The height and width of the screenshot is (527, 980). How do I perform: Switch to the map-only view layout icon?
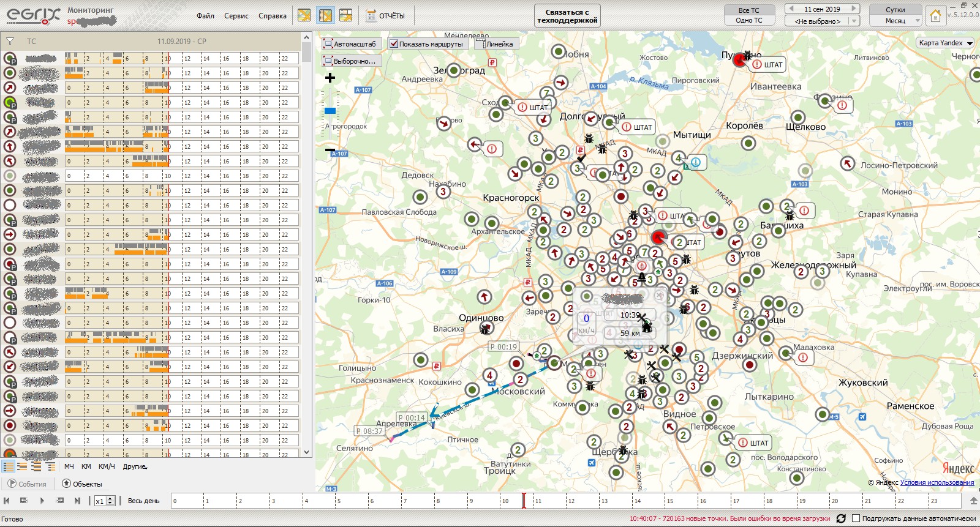[304, 15]
